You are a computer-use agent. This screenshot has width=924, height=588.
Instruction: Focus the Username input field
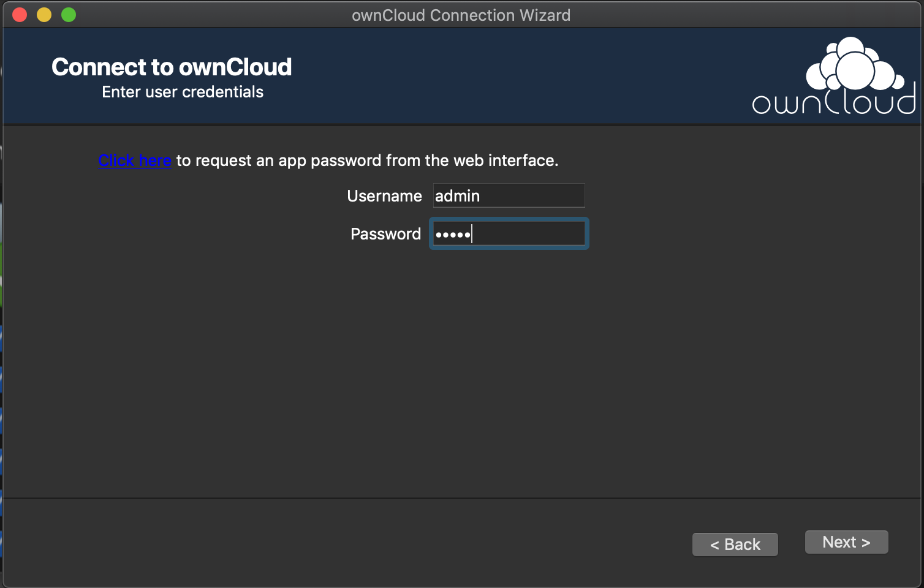pyautogui.click(x=509, y=196)
